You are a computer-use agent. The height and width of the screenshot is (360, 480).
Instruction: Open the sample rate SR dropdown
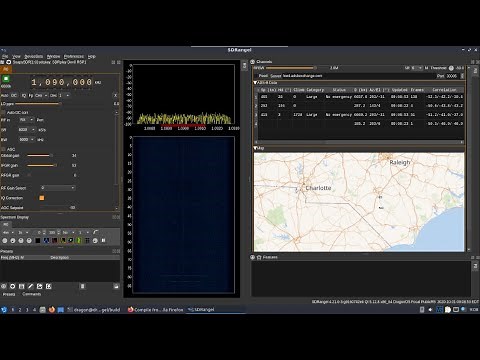tap(27, 130)
